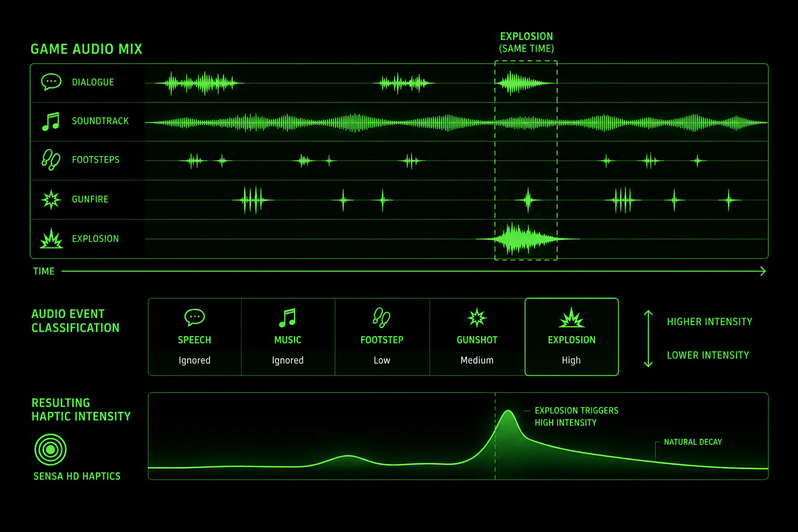Click the LOWER INTENSITY label
This screenshot has width=798, height=532.
click(x=708, y=355)
